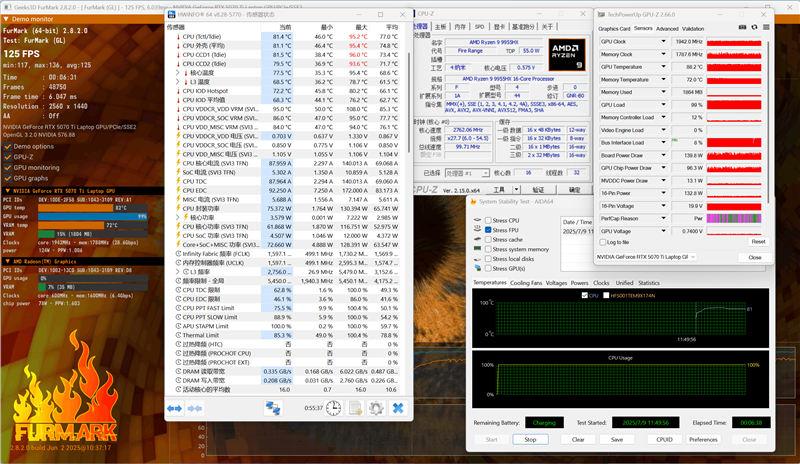This screenshot has height=464, width=800.
Task: Click AMD Ryzen logo in CPU-Z
Action: click(x=566, y=54)
